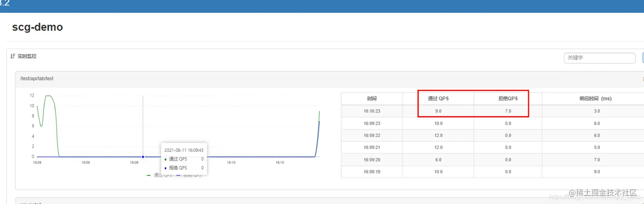Click rejected QPS 0.0 in the 16:09:21 row
Image resolution: width=644 pixels, height=204 pixels.
tap(508, 148)
